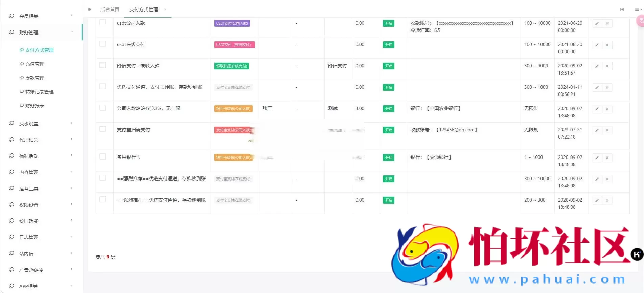Check the usdt在线支付 row checkbox

pyautogui.click(x=102, y=44)
